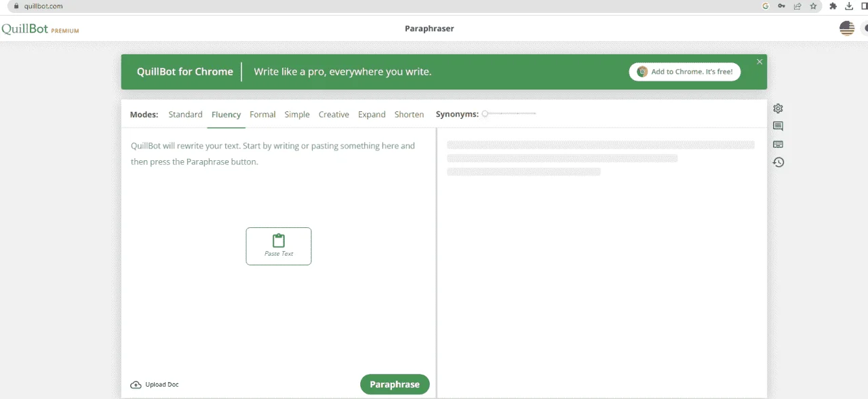
Task: Click the QuillBot for Chrome banner heading
Action: tap(185, 71)
